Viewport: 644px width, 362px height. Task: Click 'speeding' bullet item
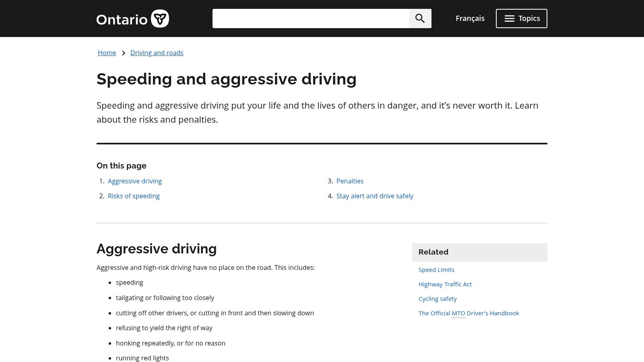point(130,282)
